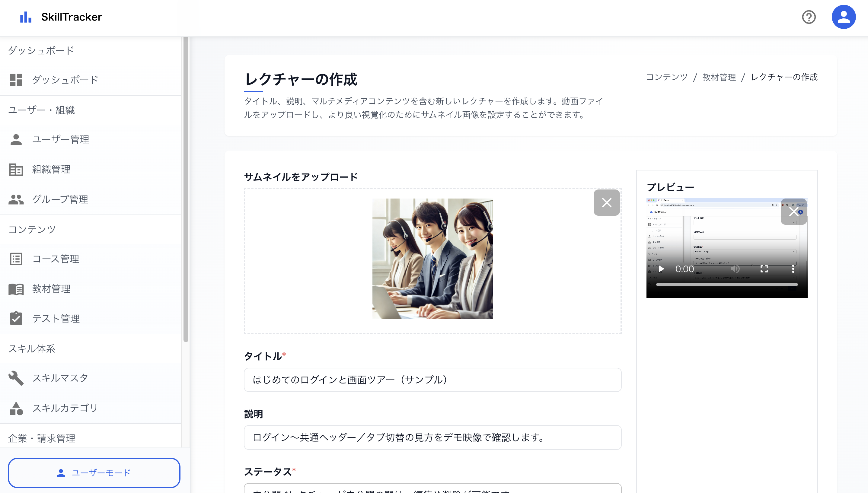Click the help question mark icon
Screen dimensions: 868x493
tap(809, 17)
